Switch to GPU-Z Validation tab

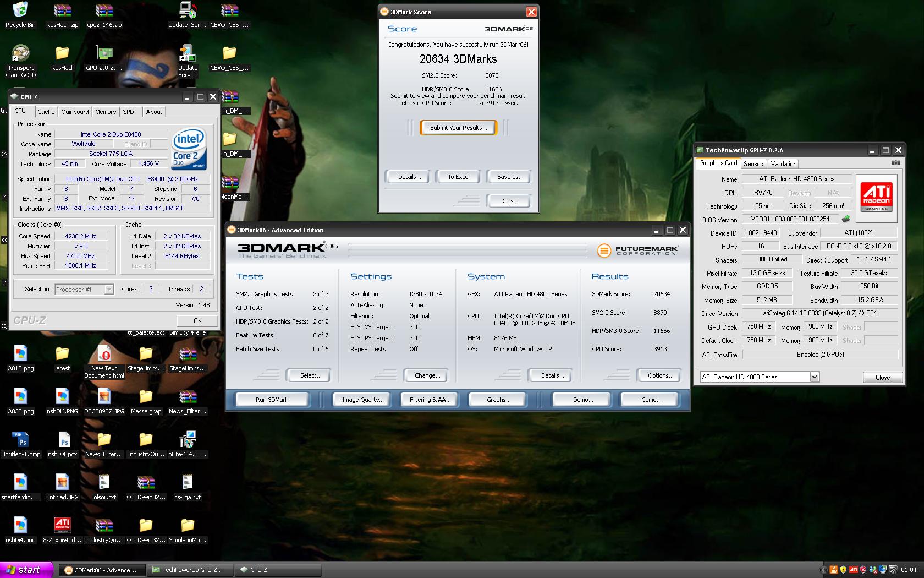(783, 164)
